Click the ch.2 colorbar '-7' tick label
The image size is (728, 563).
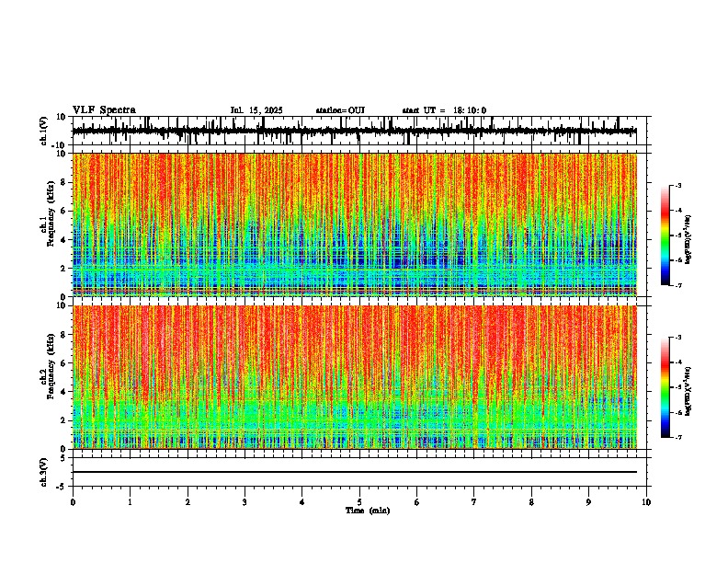point(677,437)
